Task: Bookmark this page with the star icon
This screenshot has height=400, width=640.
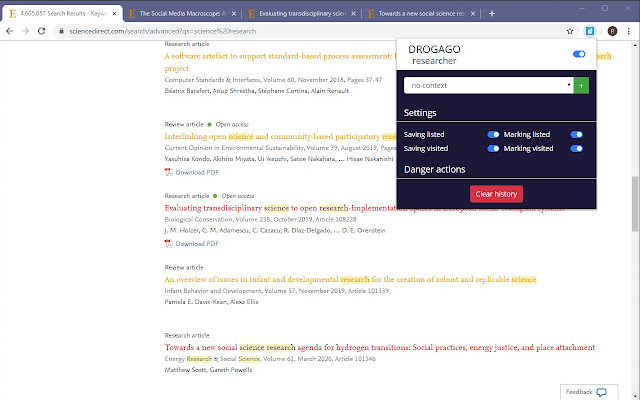Action: [x=569, y=31]
